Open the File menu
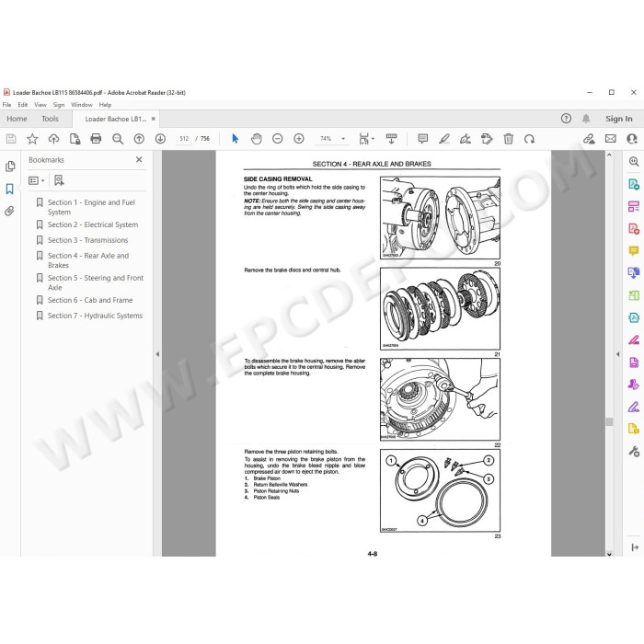The height and width of the screenshot is (644, 644). (7, 105)
